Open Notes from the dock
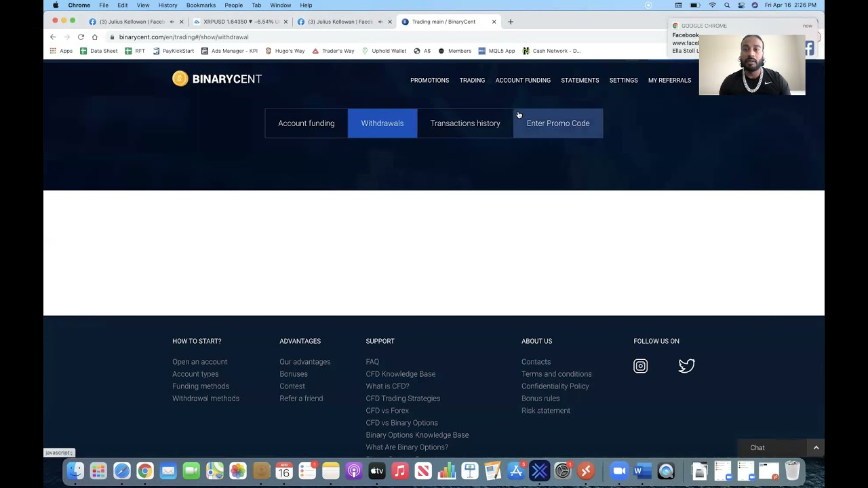 pyautogui.click(x=330, y=470)
